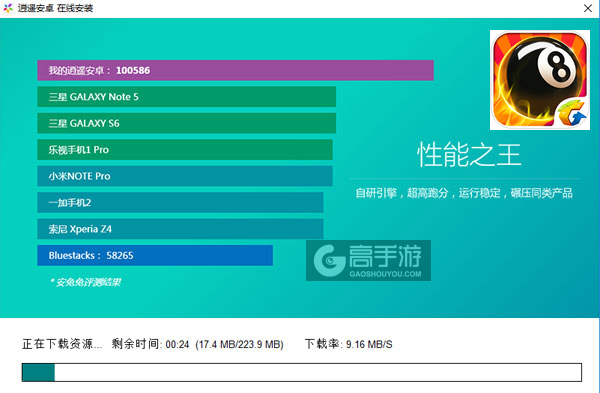Select the 三星 GALAXY Note 5 bar
The width and height of the screenshot is (600, 393).
pyautogui.click(x=187, y=97)
